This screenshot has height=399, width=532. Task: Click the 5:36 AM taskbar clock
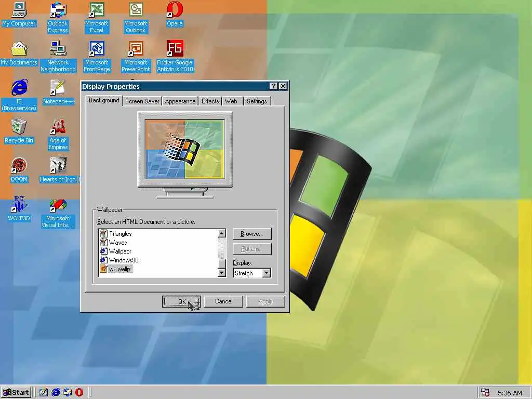click(x=510, y=393)
